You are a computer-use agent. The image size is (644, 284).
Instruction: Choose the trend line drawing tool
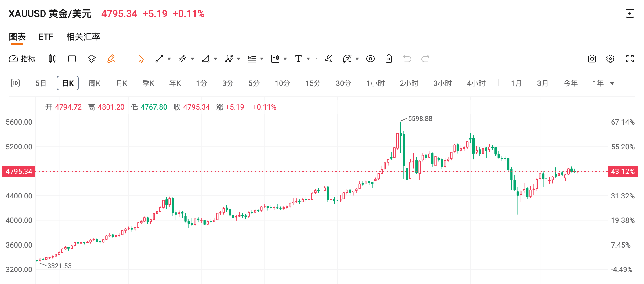(159, 59)
